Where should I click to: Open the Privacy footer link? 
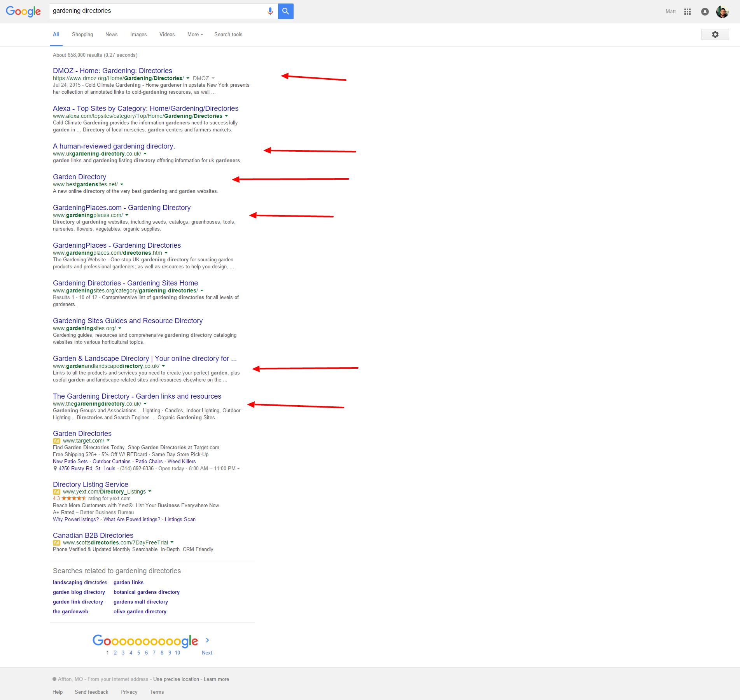tap(129, 692)
